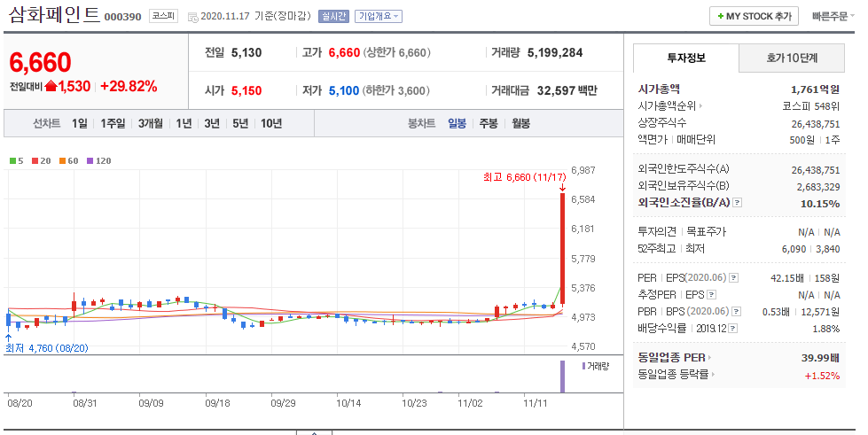Click the red 20-day moving average swatch

pos(35,161)
